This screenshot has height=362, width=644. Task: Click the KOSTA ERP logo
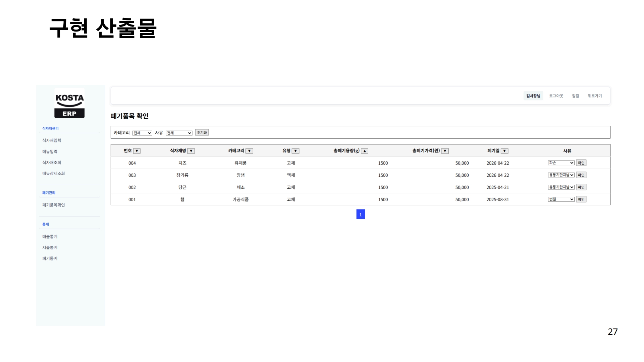tap(69, 103)
